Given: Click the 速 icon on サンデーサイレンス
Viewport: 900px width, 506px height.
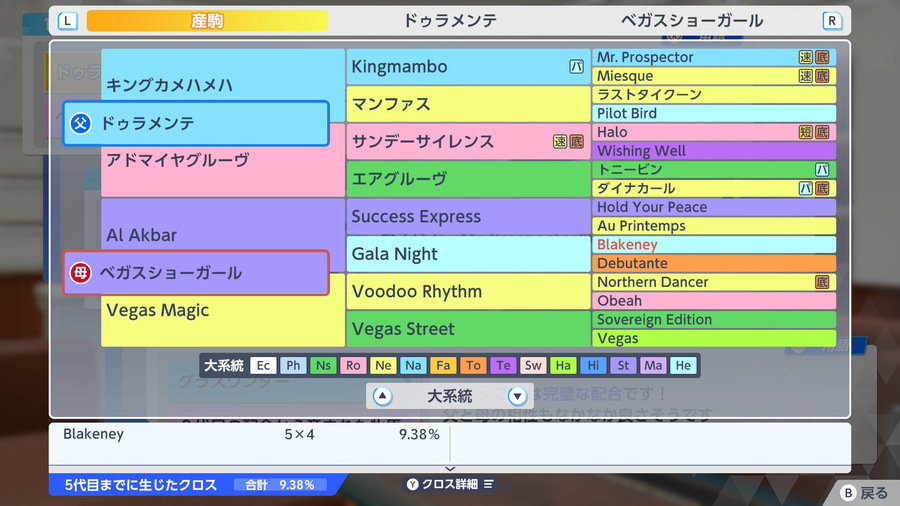Looking at the screenshot, I should tap(560, 142).
